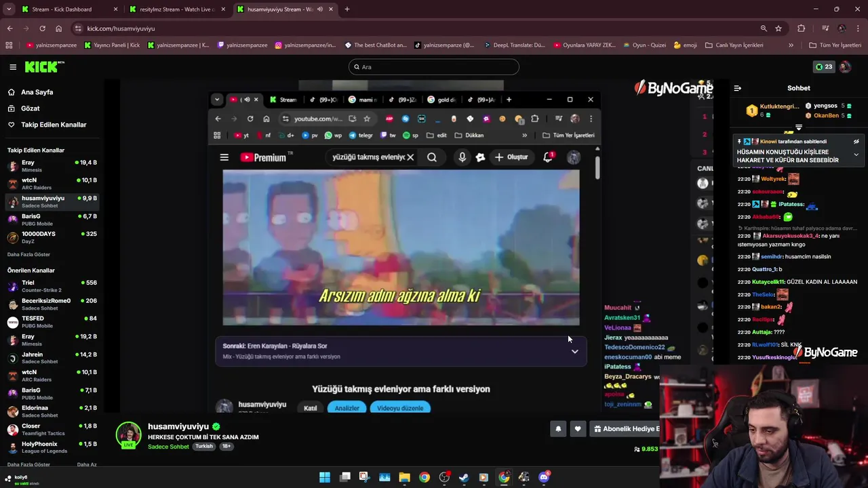Viewport: 868px width, 488px height.
Task: Expand the pinned message chevron in chat
Action: pos(856,155)
